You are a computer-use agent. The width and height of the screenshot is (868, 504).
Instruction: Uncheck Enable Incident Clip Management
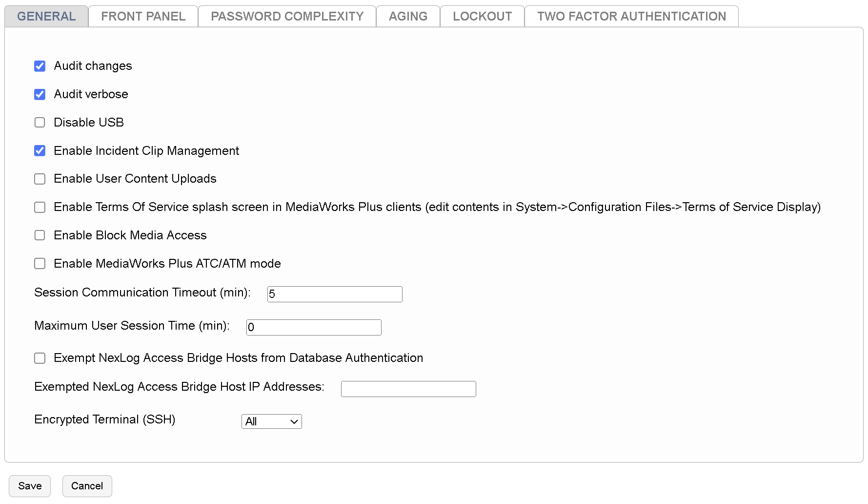[x=40, y=151]
